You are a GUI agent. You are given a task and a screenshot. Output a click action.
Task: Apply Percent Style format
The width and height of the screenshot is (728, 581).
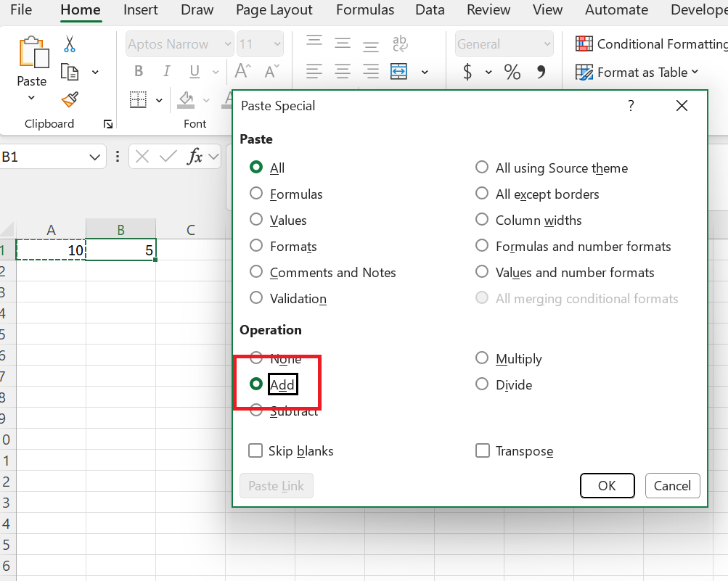click(x=512, y=72)
